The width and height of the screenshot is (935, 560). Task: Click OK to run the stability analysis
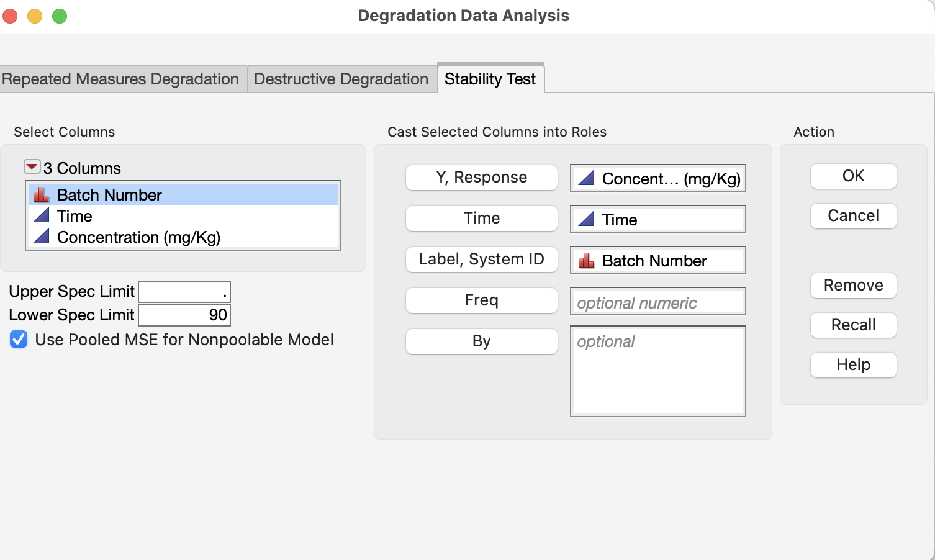pos(853,176)
